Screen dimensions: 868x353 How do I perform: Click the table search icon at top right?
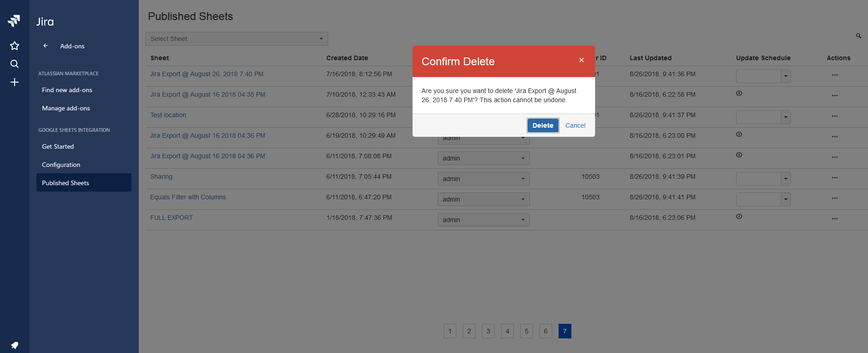858,36
